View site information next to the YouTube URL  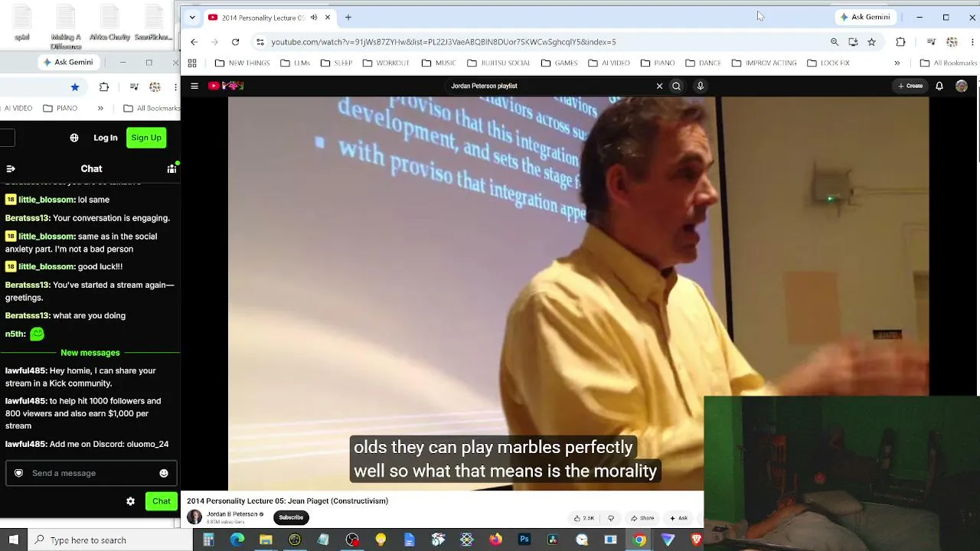pyautogui.click(x=260, y=42)
